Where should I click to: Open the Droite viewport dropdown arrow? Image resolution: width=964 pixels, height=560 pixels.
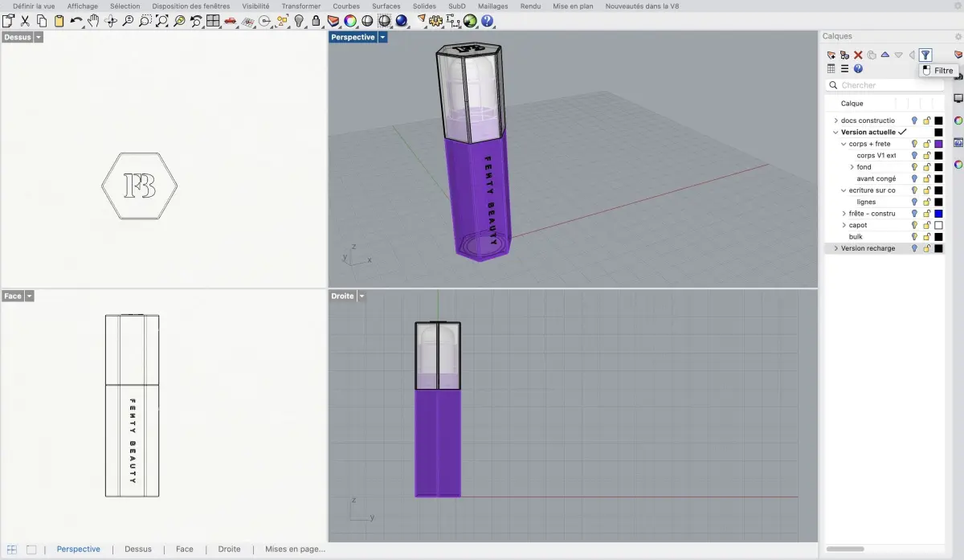(x=361, y=296)
